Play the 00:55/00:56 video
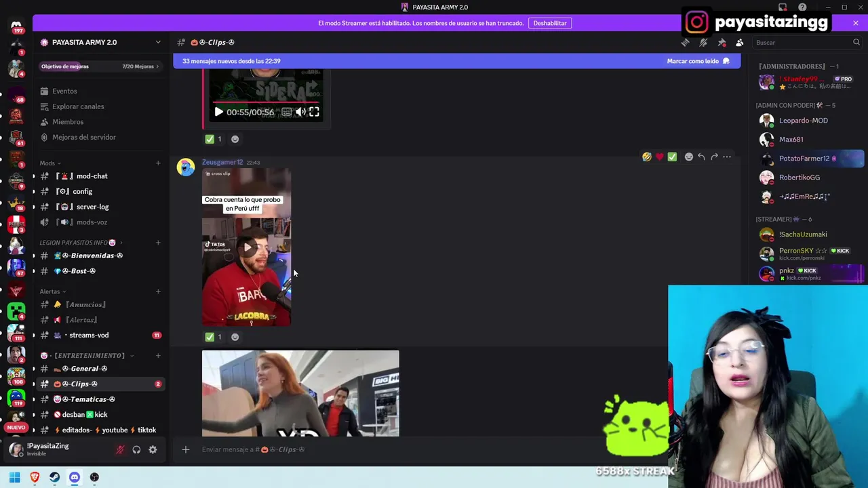868x488 pixels. 218,112
